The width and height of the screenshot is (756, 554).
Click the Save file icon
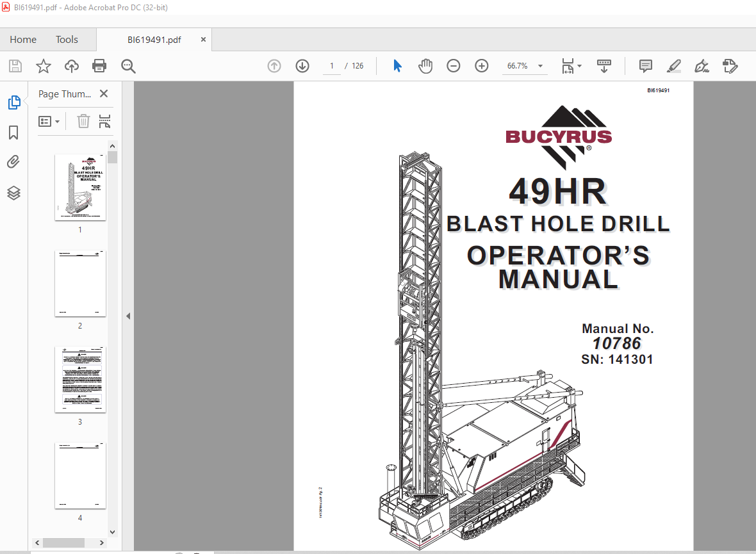[15, 66]
